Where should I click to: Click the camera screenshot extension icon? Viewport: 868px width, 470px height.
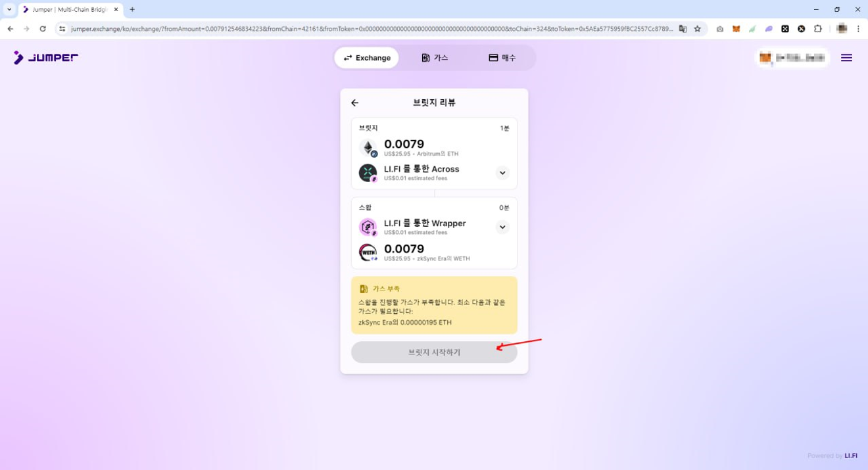pos(720,29)
